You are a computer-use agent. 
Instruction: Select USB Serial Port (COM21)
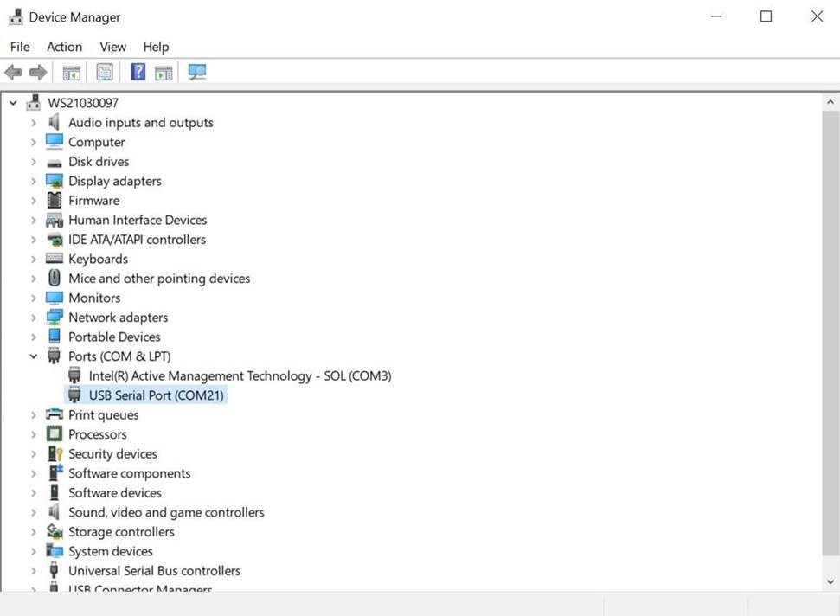tap(156, 395)
